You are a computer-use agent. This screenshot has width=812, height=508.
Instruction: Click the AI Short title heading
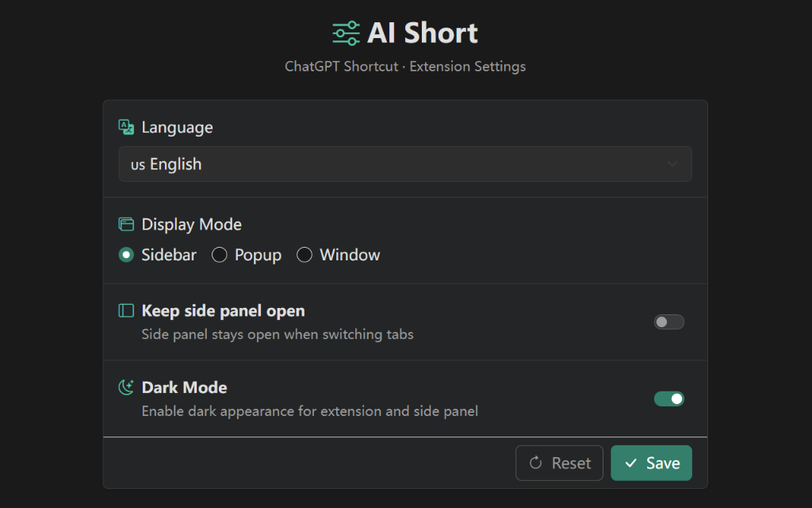coord(422,33)
